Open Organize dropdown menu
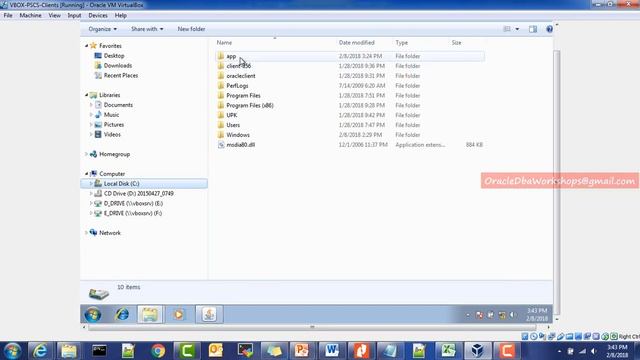This screenshot has height=360, width=640. tap(102, 29)
